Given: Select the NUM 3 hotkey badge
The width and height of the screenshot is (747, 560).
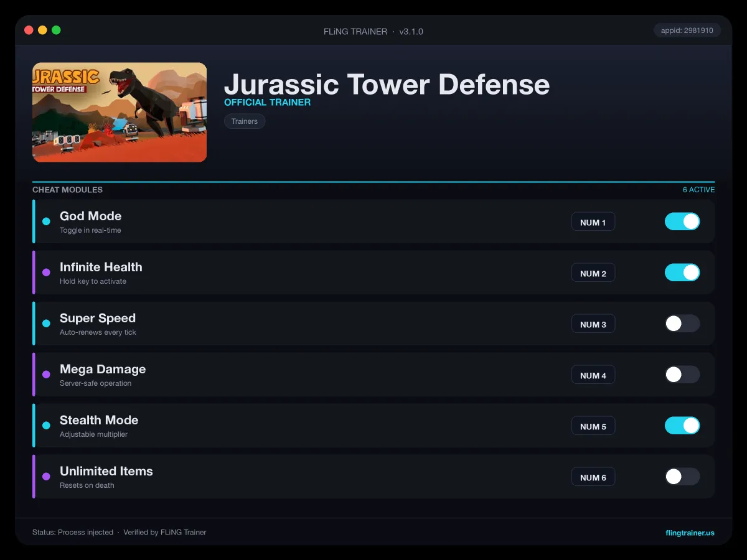Looking at the screenshot, I should coord(593,324).
